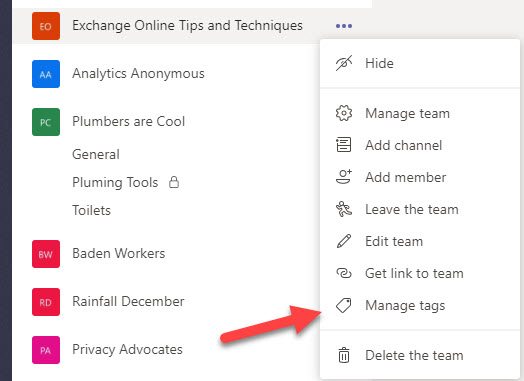Viewport: 524px width, 381px height.
Task: Select Add channel menu entry
Action: pos(420,145)
